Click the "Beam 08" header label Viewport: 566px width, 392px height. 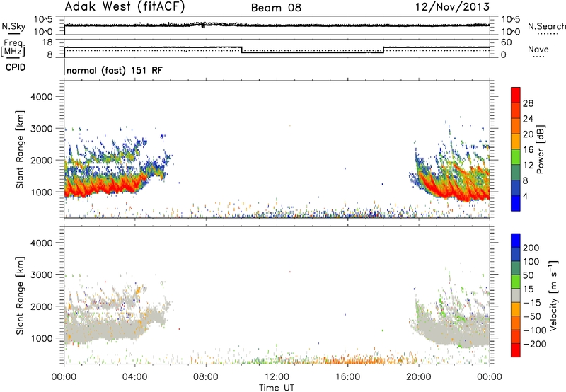coord(276,8)
